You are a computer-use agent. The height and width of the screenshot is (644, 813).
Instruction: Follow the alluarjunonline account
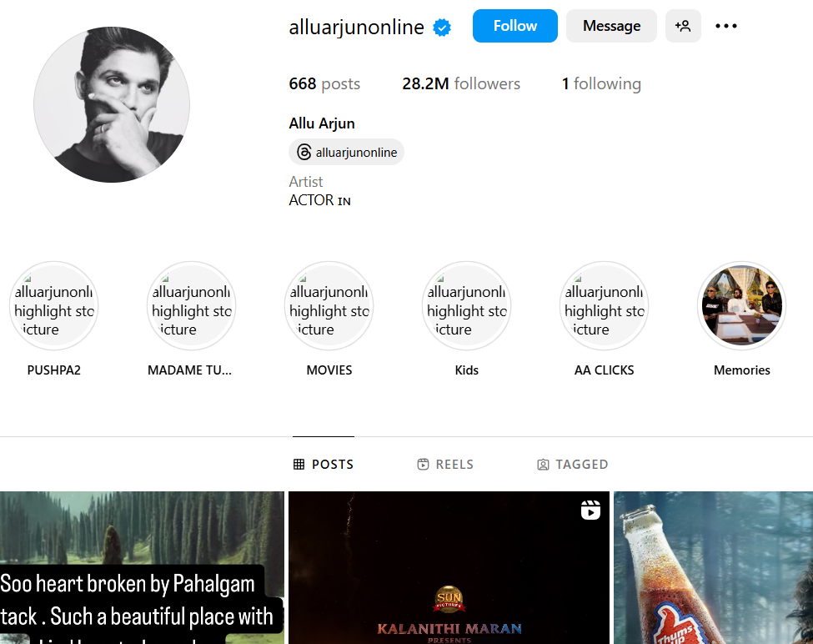pos(514,26)
